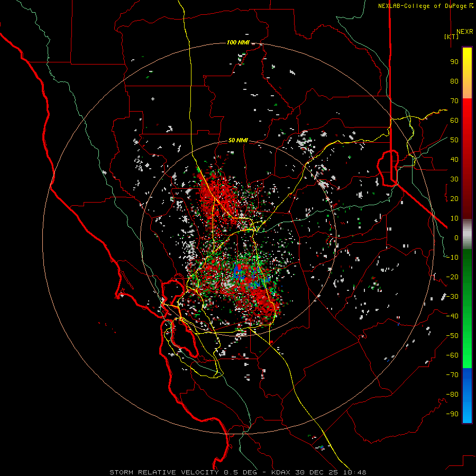476x476 pixels.
Task: Click the gray zero-velocity color bar segment
Action: tap(467, 234)
